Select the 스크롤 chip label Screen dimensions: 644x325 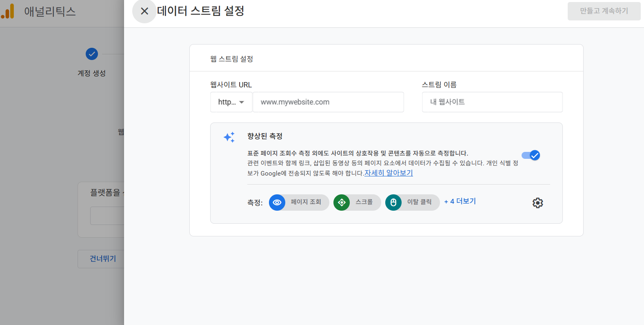[364, 202]
